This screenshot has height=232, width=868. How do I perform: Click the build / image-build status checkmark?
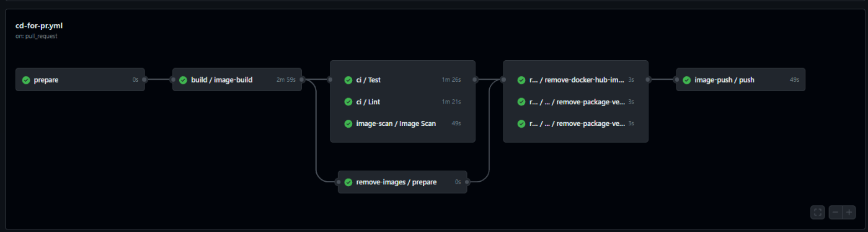tap(183, 80)
